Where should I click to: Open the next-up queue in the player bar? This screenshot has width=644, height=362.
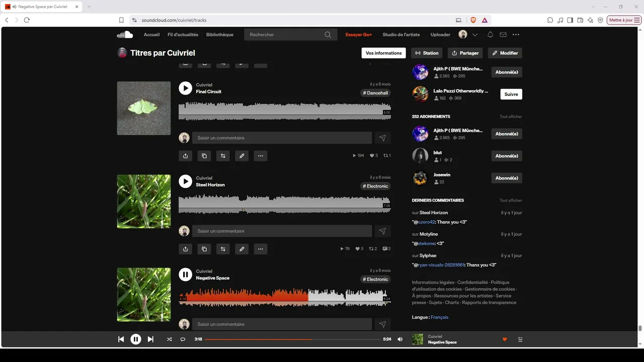tap(520, 339)
